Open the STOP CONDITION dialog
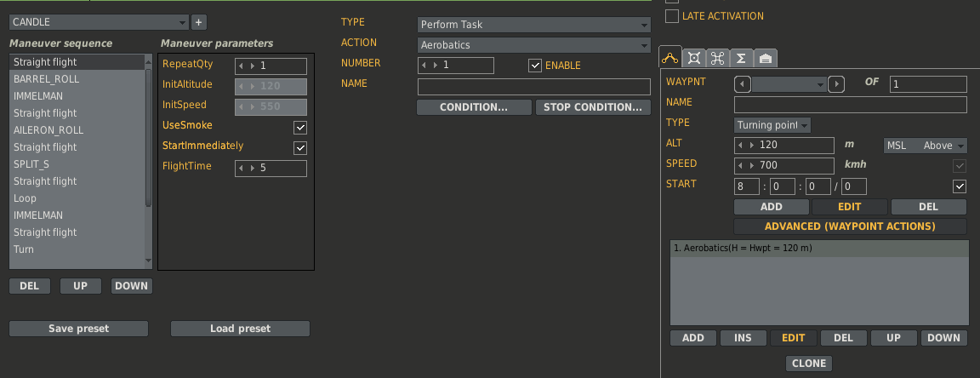The image size is (980, 378). click(x=592, y=107)
